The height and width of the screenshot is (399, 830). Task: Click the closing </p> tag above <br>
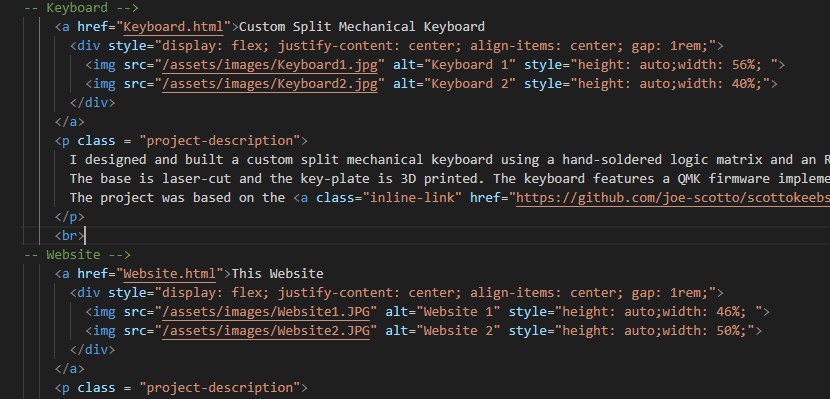[69, 216]
